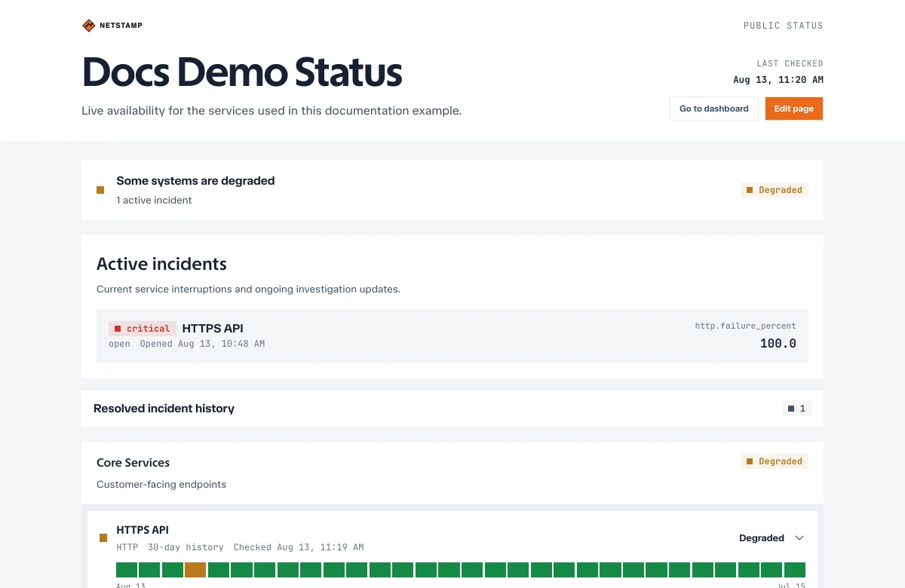This screenshot has width=905, height=588.
Task: Click the Core Services group heading
Action: 133,463
